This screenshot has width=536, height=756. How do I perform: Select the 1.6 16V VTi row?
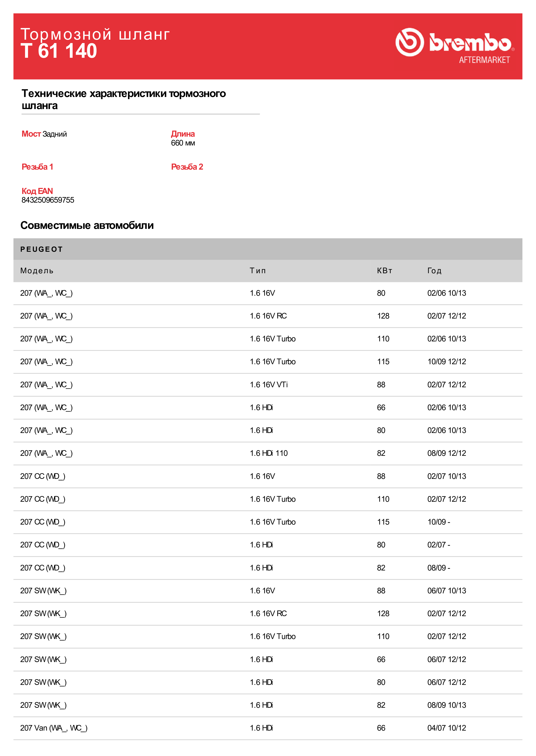(x=269, y=385)
